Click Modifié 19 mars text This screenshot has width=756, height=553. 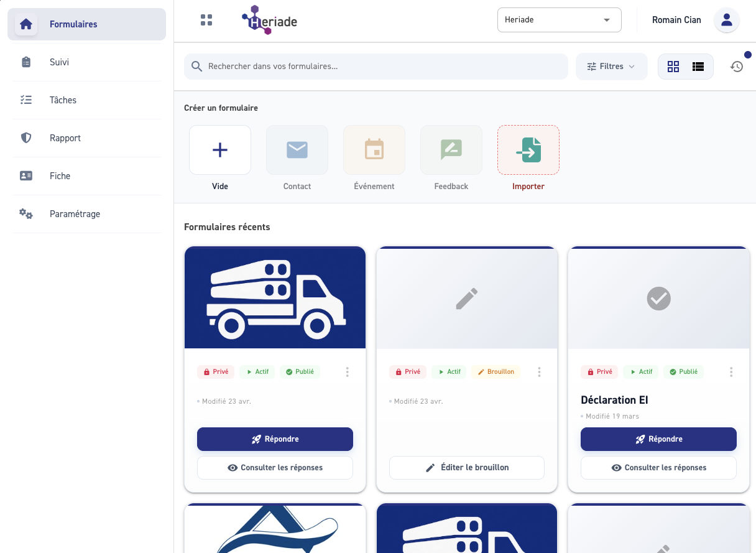[612, 416]
